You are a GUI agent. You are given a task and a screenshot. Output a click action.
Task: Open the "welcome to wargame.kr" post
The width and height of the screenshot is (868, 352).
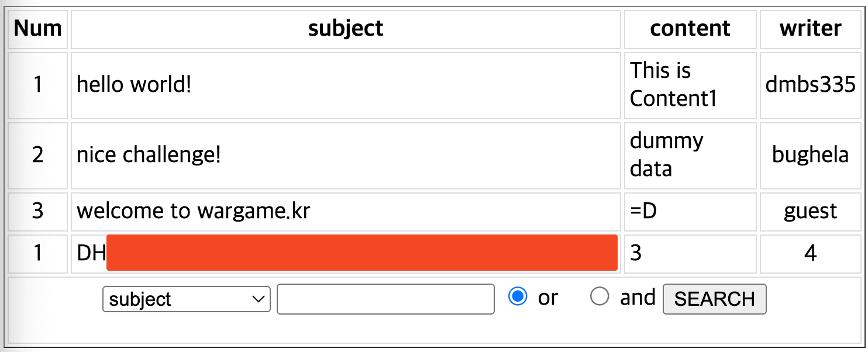pos(193,211)
